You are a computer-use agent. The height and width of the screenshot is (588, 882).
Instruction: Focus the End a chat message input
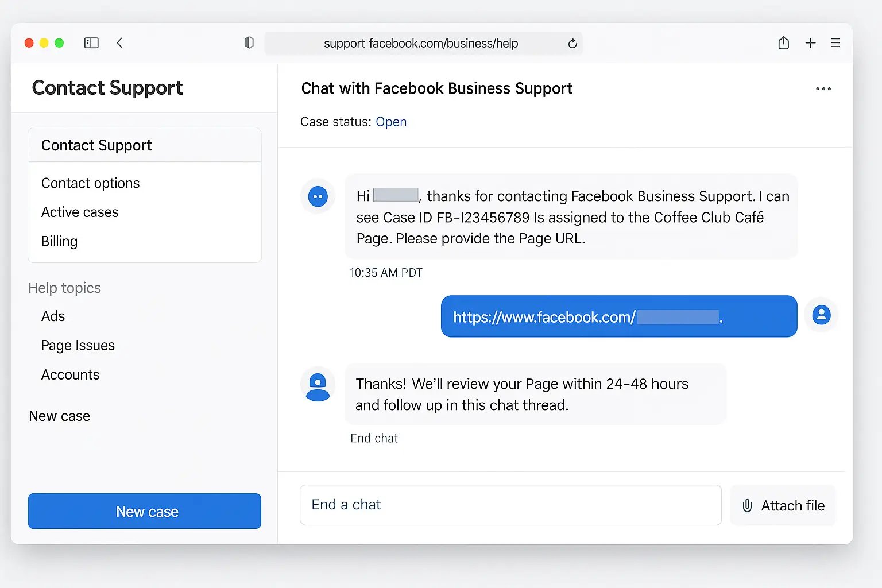click(510, 505)
